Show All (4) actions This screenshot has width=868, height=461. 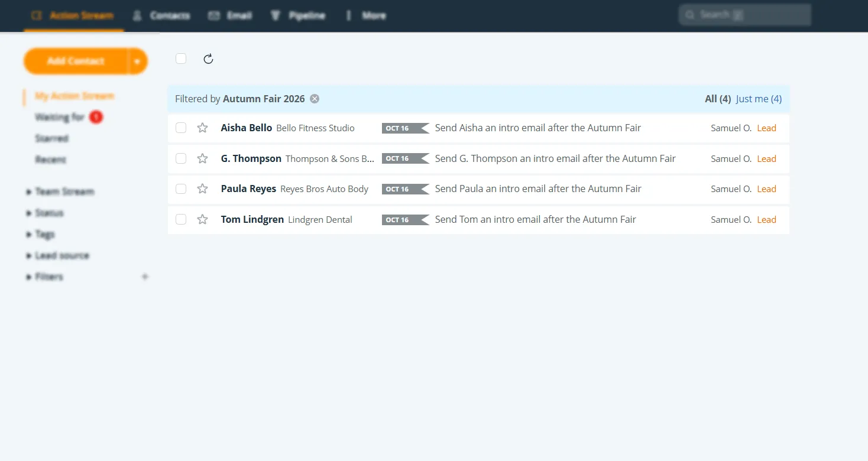coord(718,99)
